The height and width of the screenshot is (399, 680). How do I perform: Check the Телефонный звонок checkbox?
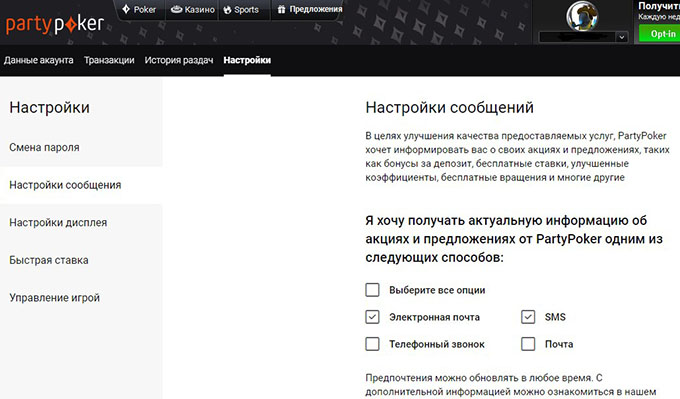[372, 344]
